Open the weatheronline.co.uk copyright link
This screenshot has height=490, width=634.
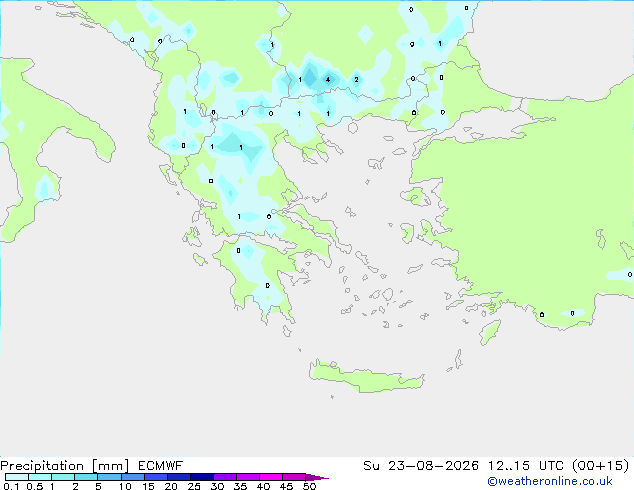[x=550, y=481]
